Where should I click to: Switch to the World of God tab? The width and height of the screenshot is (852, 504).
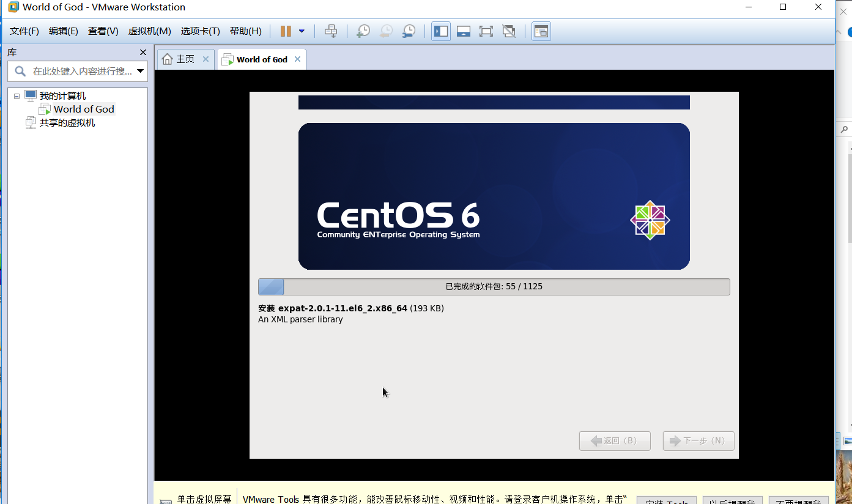262,59
